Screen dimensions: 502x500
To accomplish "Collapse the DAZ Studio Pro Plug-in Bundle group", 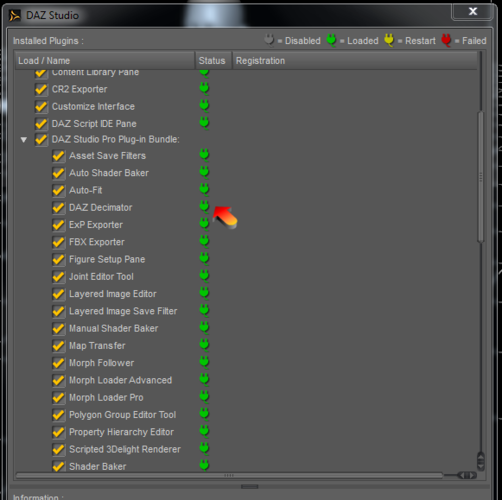I will [24, 140].
